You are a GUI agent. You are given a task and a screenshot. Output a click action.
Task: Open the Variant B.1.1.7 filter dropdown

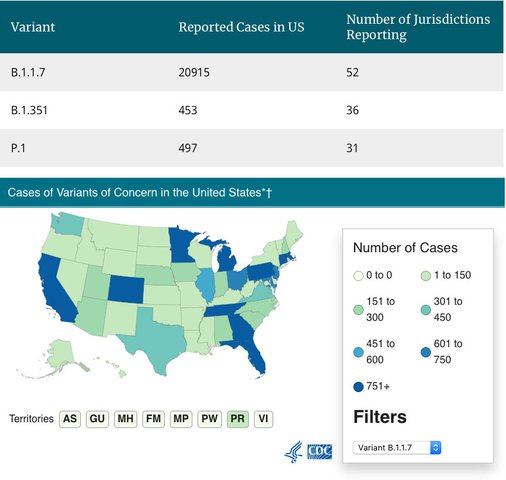(397, 447)
